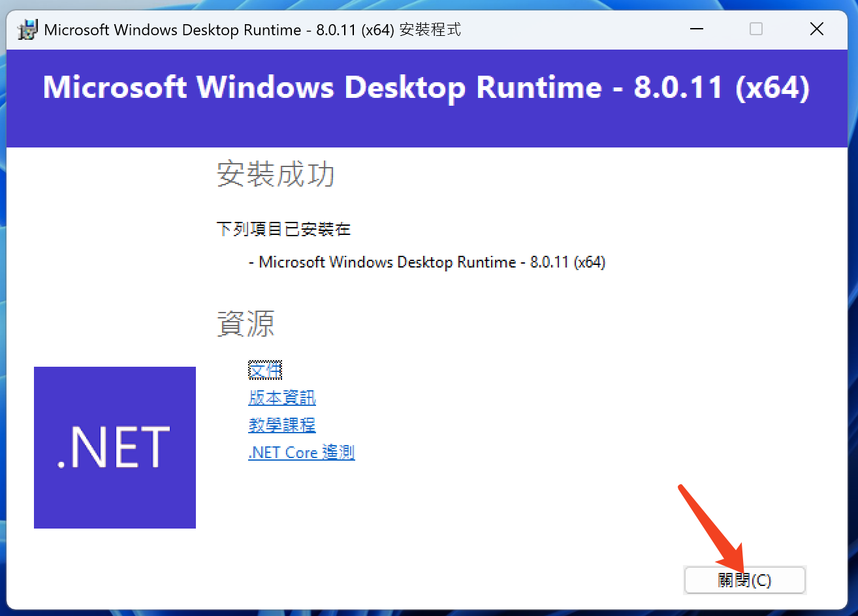Open the .NET Core 遙測 link

[x=302, y=452]
